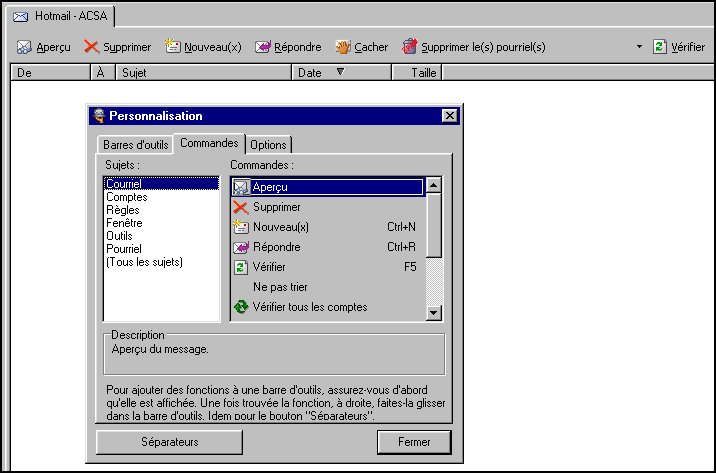This screenshot has width=716, height=473.
Task: Select Pourriel in the Sujets list
Action: coord(124,249)
